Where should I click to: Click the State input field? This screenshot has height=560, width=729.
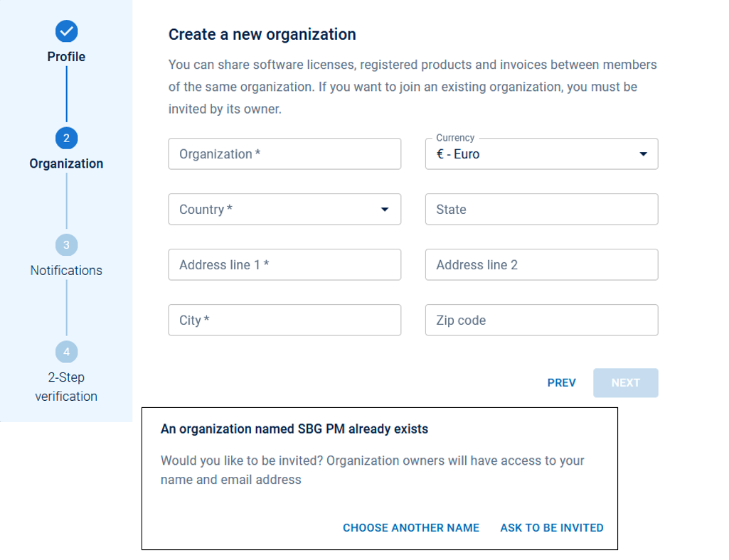541,210
